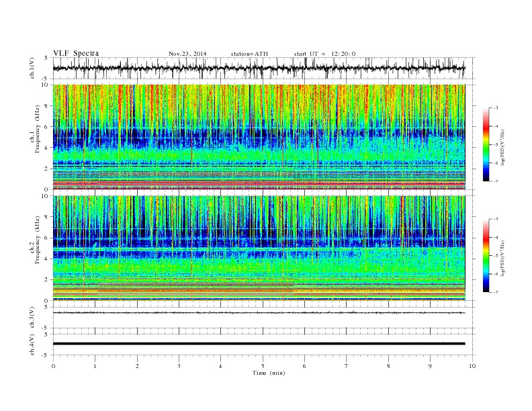The image size is (532, 411).
Task: Select the "Time (min)" x-axis label
Action: [x=269, y=373]
